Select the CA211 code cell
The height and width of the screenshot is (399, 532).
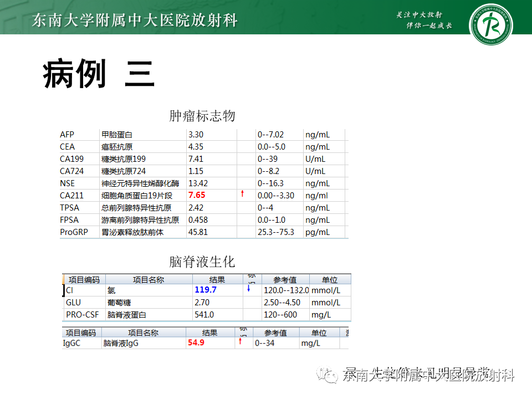pos(71,196)
